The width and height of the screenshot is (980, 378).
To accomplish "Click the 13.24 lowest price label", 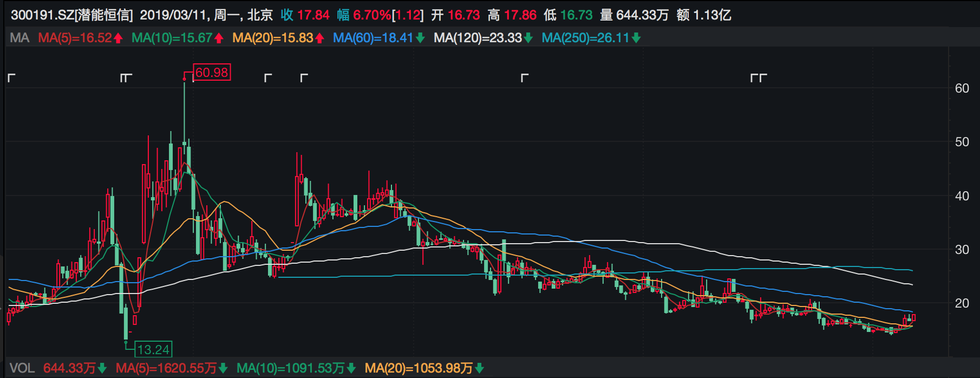I will tap(153, 350).
